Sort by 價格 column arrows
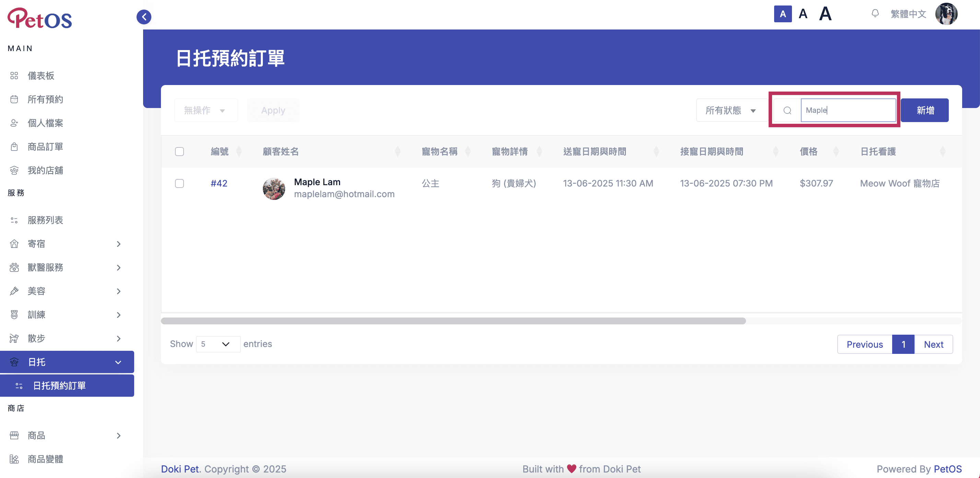This screenshot has height=478, width=980. pyautogui.click(x=836, y=151)
